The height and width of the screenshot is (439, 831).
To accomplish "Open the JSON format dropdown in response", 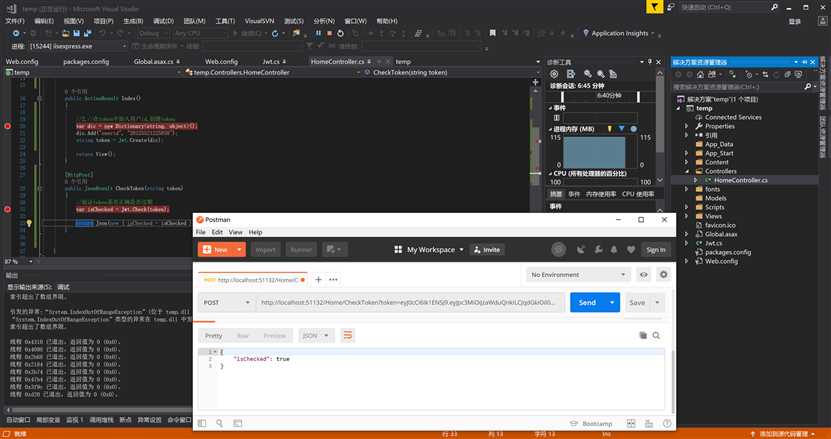I will tap(316, 336).
